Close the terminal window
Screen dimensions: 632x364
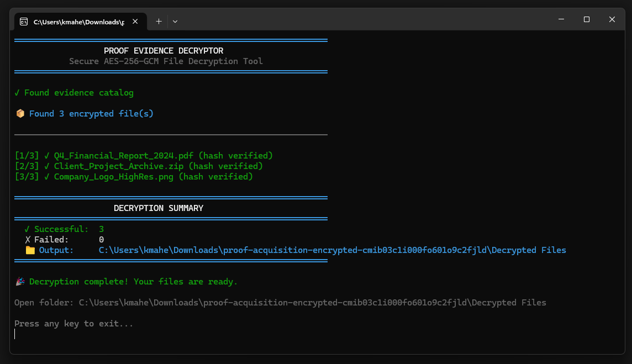point(612,19)
